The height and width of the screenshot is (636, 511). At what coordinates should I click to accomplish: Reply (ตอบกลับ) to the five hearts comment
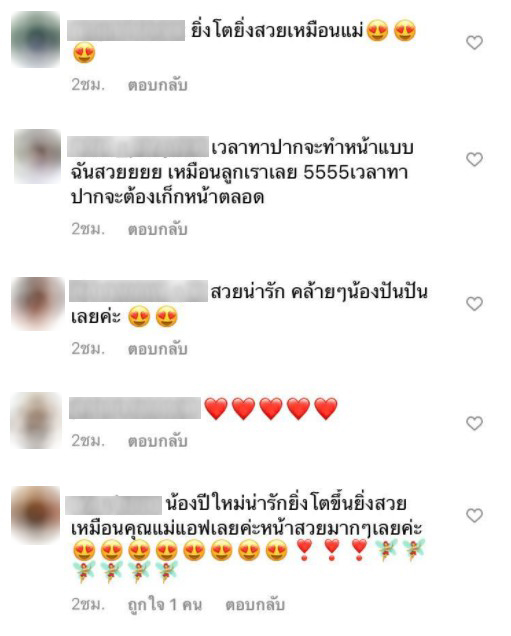point(157,441)
